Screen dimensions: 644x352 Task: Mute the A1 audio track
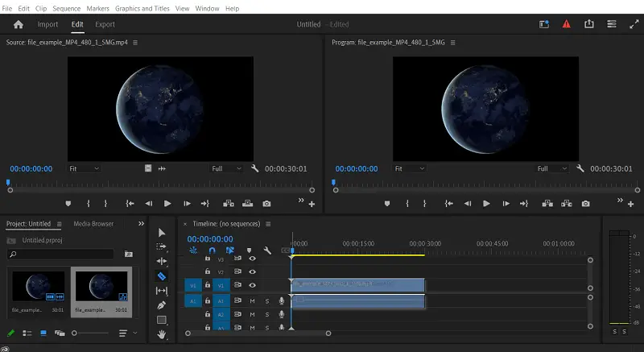pos(252,300)
